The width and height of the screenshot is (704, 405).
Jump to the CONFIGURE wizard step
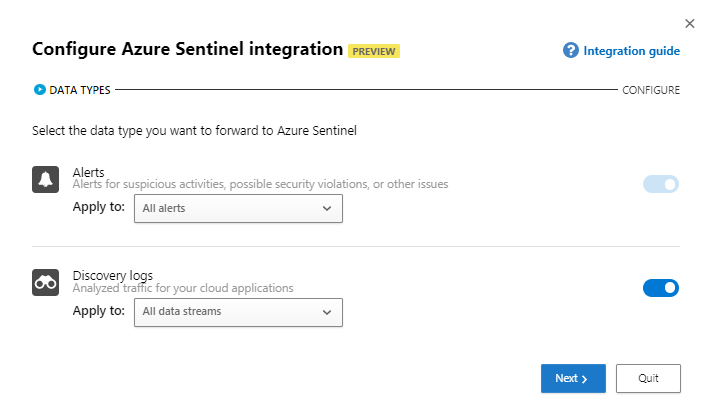pos(651,90)
